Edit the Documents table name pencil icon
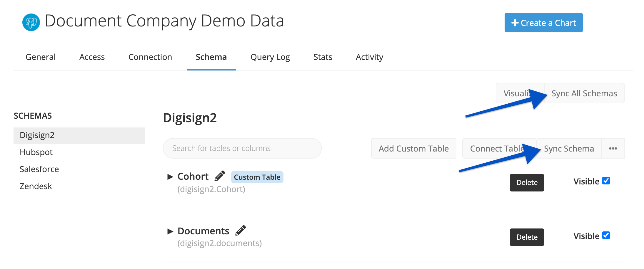Image resolution: width=644 pixels, height=269 pixels. pos(241,231)
